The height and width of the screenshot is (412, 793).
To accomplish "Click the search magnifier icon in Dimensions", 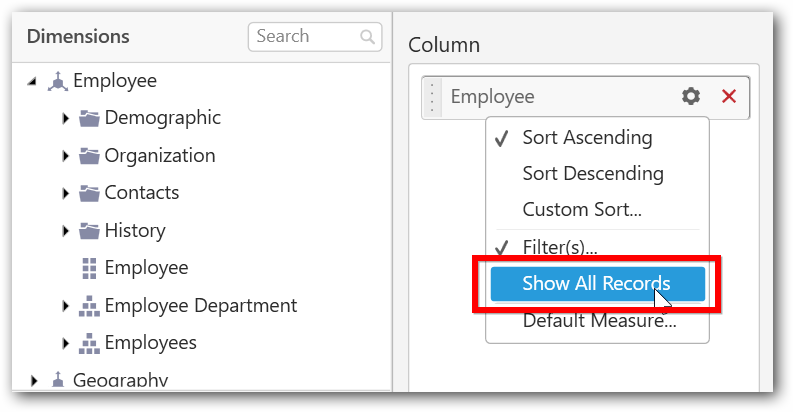I will coord(368,37).
